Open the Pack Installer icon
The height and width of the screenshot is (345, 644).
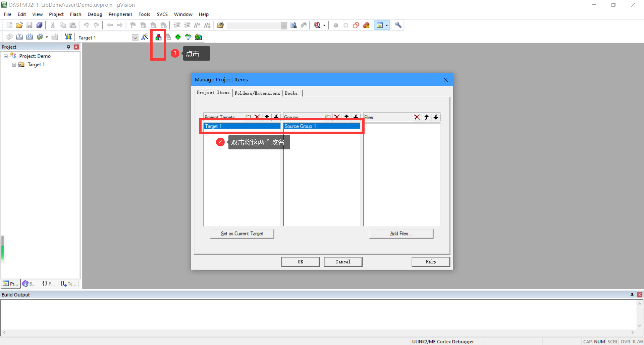coord(198,37)
